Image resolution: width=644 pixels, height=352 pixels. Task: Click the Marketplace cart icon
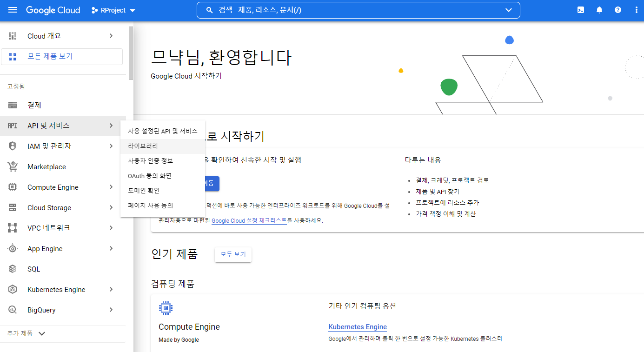point(13,166)
